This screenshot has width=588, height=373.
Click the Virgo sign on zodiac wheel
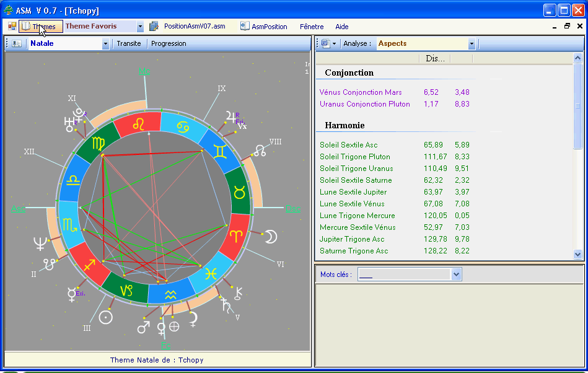coord(99,144)
